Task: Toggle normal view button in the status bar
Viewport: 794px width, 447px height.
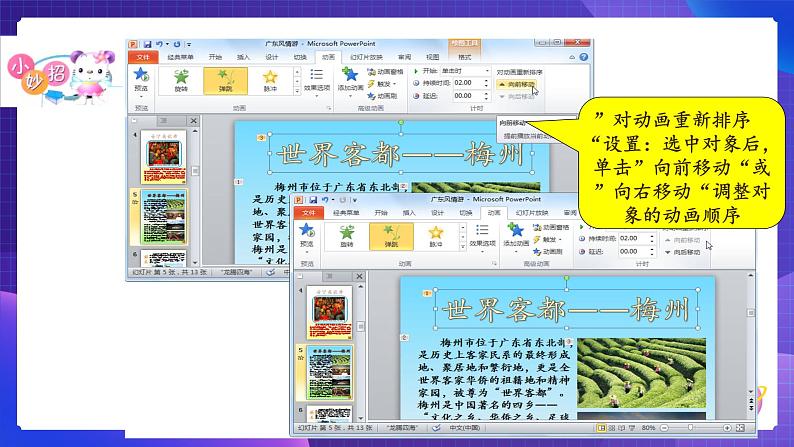Action: (601, 428)
